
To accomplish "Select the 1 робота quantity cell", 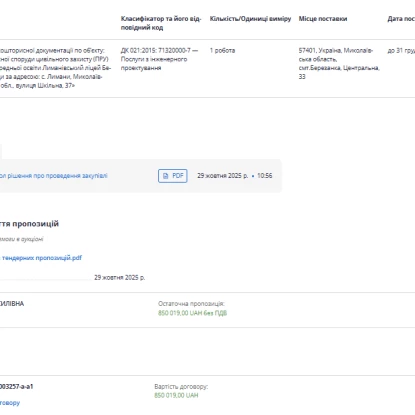I will pos(222,50).
